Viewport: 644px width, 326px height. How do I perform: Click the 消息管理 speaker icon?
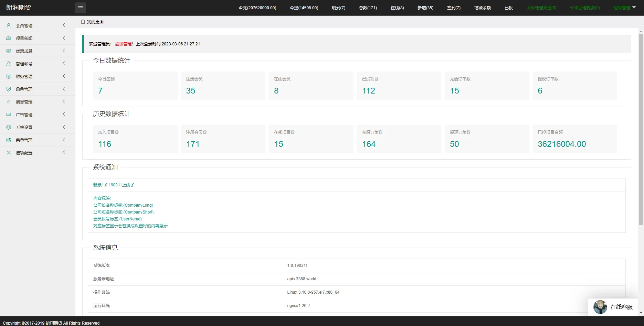[x=9, y=102]
